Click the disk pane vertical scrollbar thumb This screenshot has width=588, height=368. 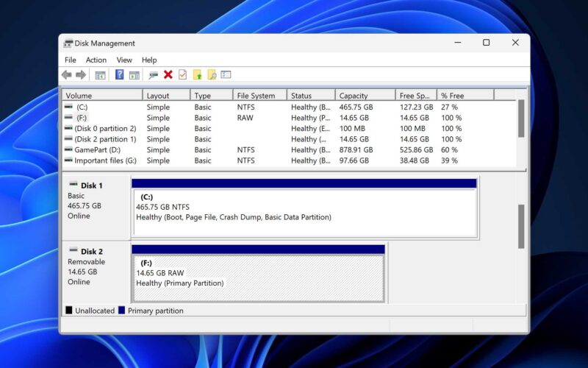click(521, 227)
